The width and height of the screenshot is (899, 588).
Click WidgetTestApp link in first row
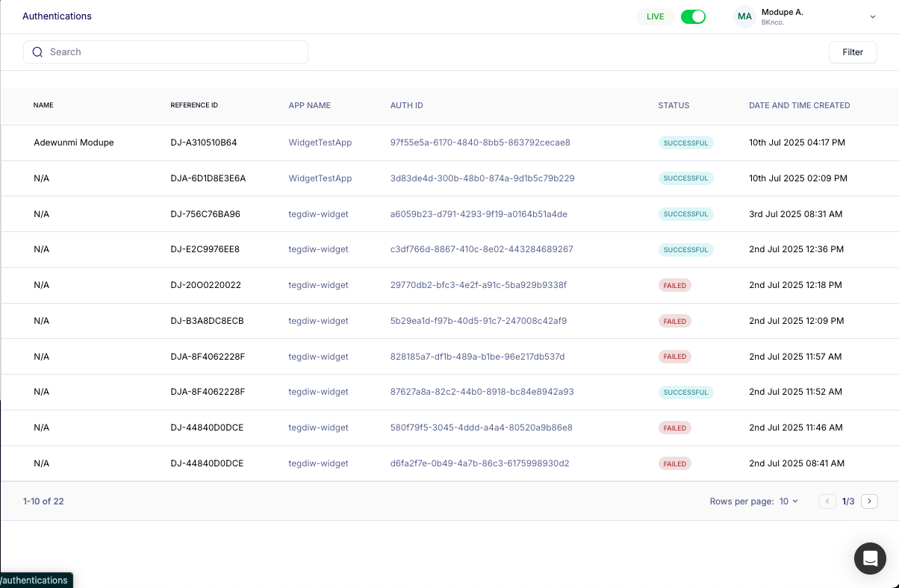pyautogui.click(x=320, y=143)
